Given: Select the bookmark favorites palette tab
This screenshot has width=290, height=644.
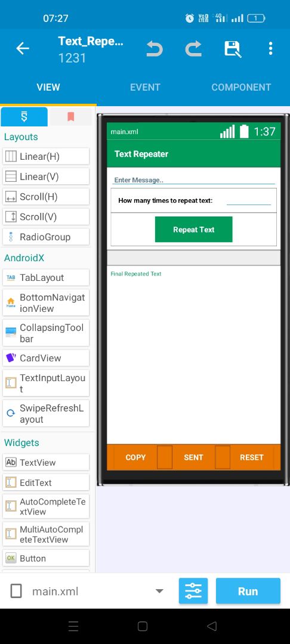Looking at the screenshot, I should click(70, 117).
